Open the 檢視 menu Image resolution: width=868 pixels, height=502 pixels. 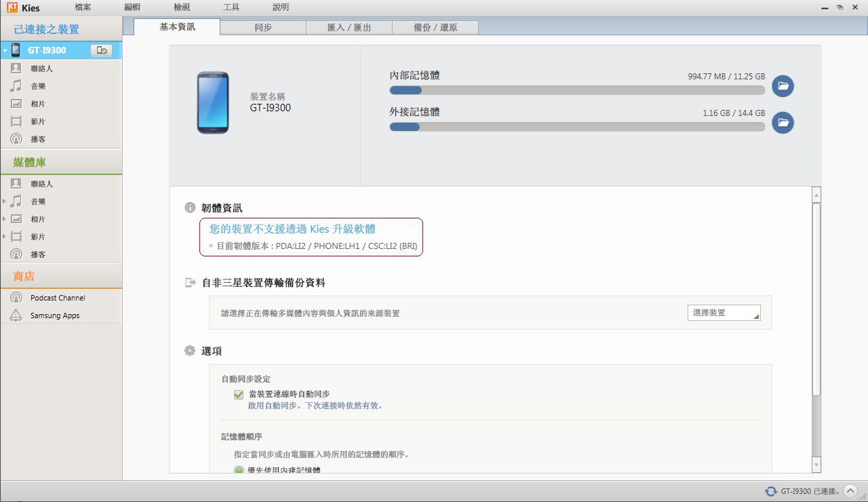(182, 7)
